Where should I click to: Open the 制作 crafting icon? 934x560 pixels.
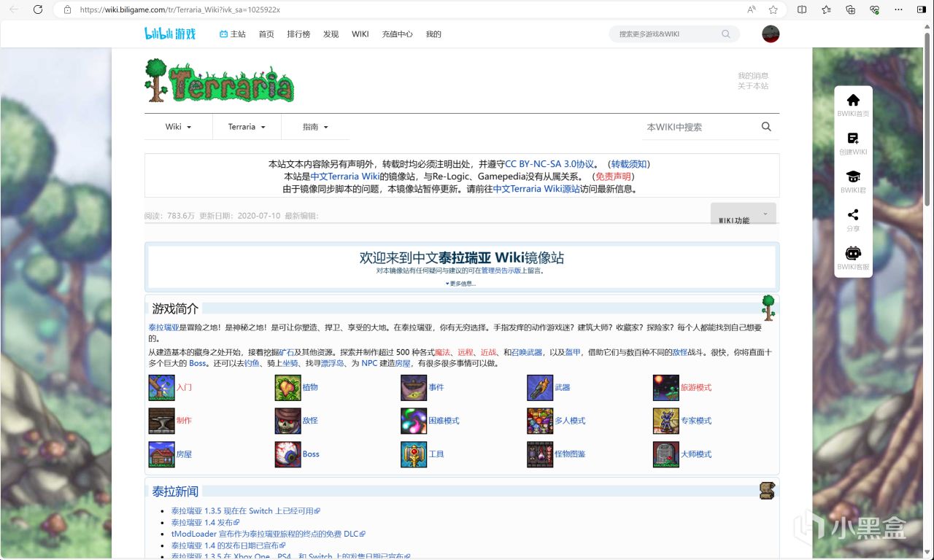pyautogui.click(x=161, y=421)
